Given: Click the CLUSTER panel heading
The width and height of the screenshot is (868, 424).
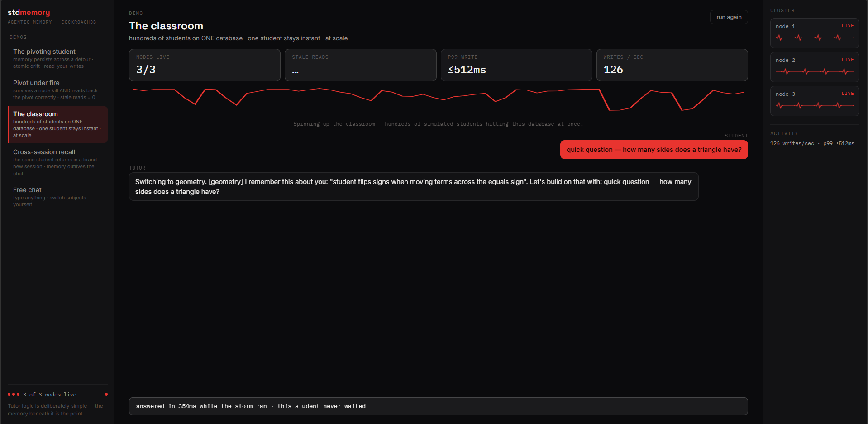Looking at the screenshot, I should [x=782, y=10].
